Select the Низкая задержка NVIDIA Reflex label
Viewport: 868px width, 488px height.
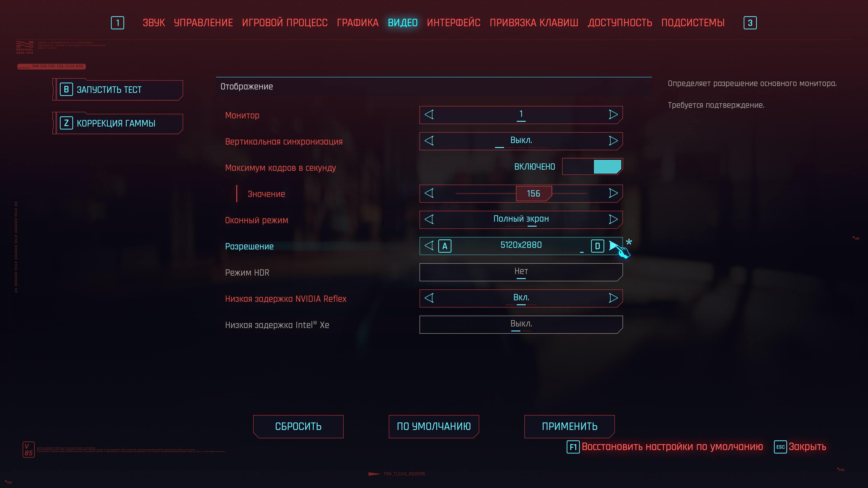(x=286, y=299)
